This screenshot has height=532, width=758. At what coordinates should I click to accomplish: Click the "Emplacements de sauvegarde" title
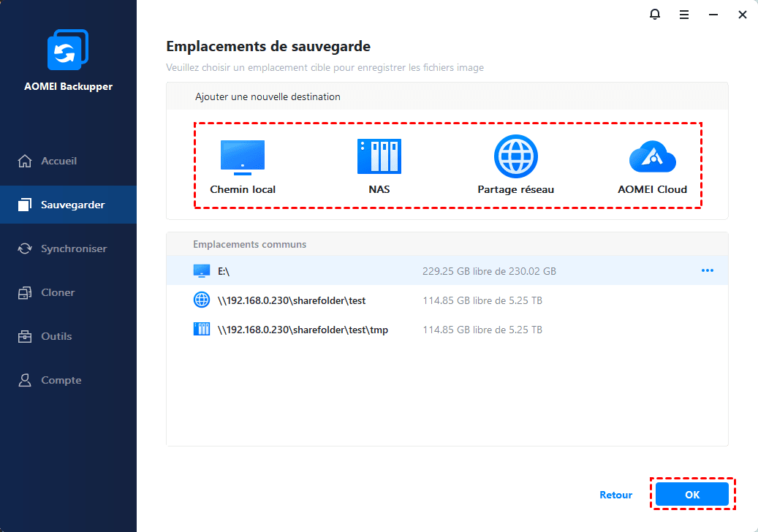[268, 46]
